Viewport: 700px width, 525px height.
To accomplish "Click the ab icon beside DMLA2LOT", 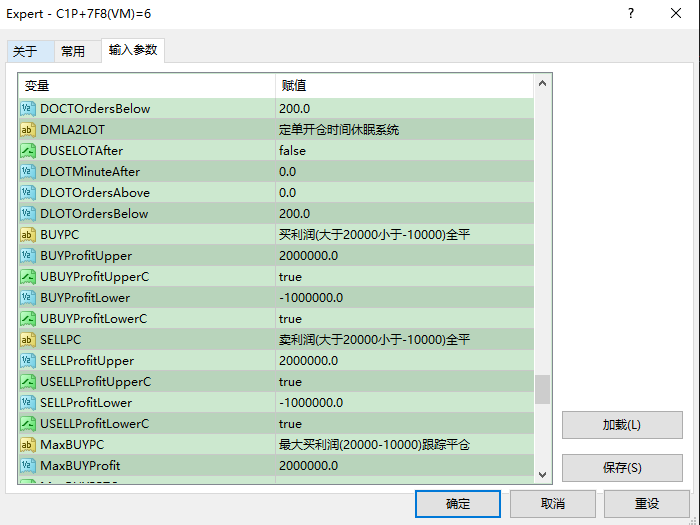I will 28,129.
